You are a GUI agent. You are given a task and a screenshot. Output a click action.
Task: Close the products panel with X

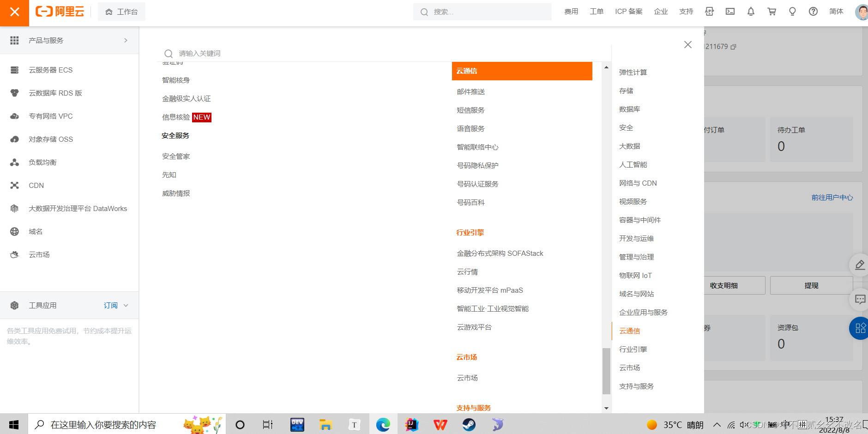688,45
